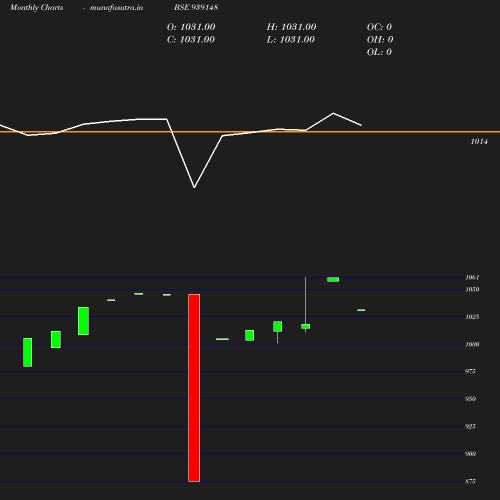
Task: Click the 'L: 1031.00' low value
Action: pyautogui.click(x=291, y=39)
